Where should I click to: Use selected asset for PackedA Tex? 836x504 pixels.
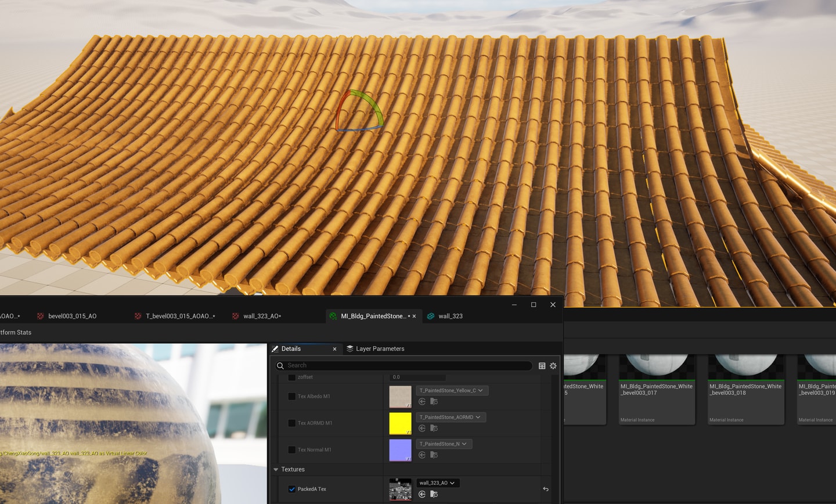(x=422, y=494)
